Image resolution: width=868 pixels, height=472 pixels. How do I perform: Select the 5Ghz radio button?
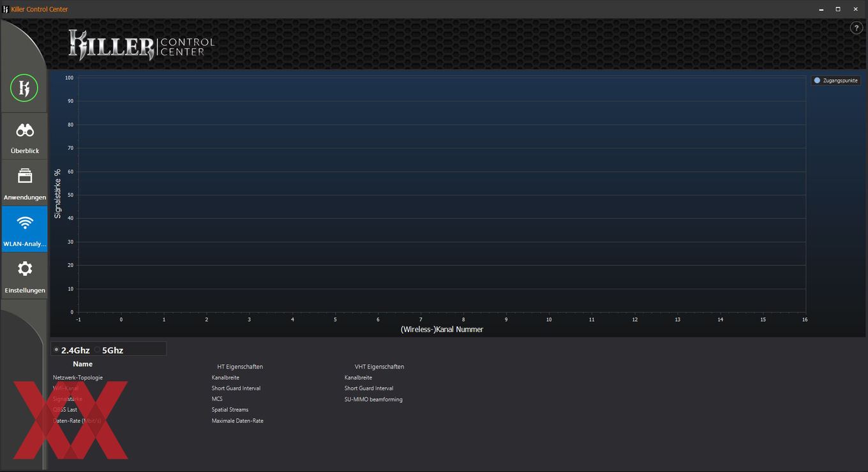point(97,349)
